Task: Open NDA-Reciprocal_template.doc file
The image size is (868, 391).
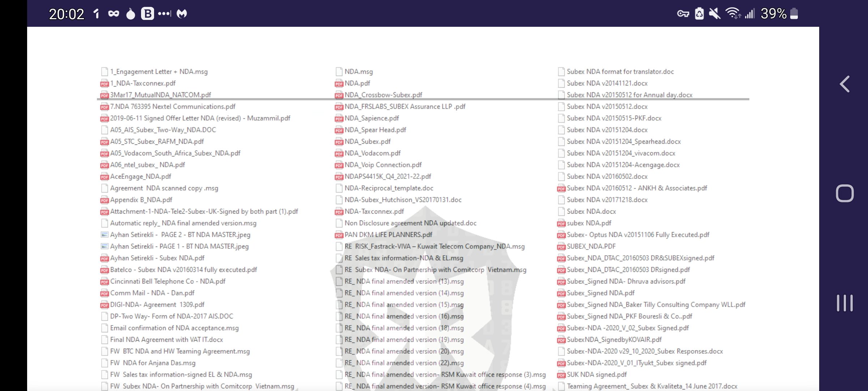Action: coord(388,188)
